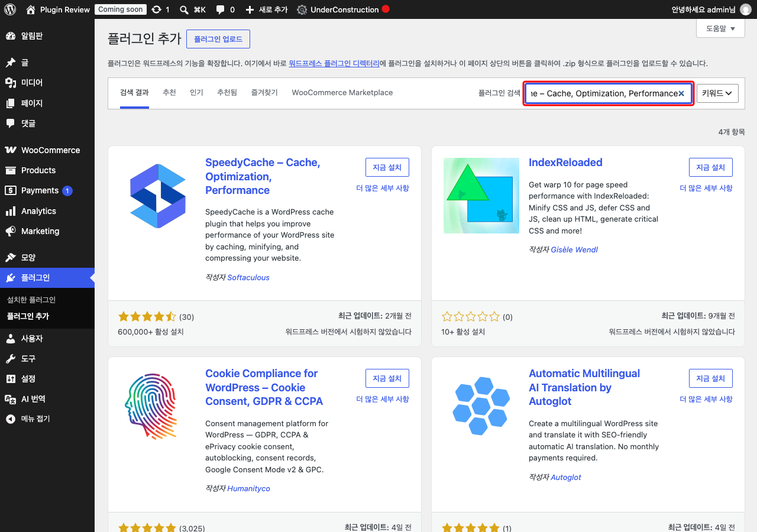
Task: Open the updates refresh icon
Action: coord(156,9)
